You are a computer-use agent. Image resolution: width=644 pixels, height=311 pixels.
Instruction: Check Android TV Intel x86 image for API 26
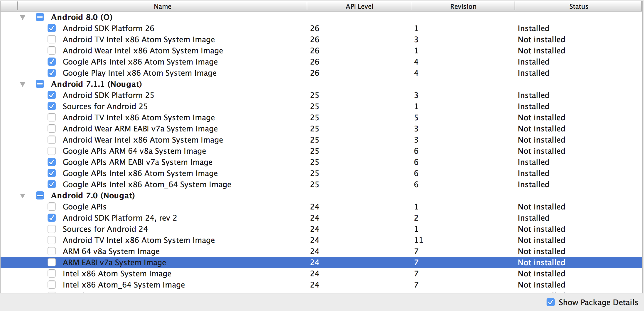(52, 39)
